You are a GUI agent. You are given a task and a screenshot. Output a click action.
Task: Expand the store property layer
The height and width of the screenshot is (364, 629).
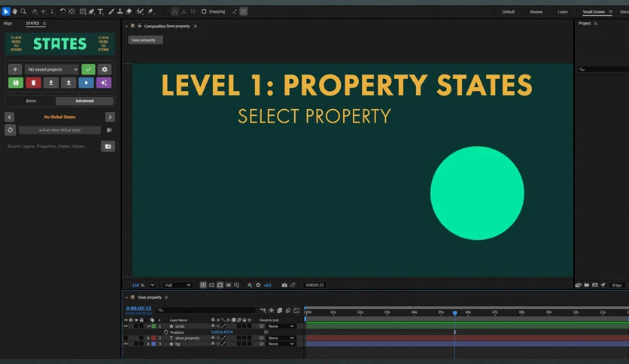(148, 338)
